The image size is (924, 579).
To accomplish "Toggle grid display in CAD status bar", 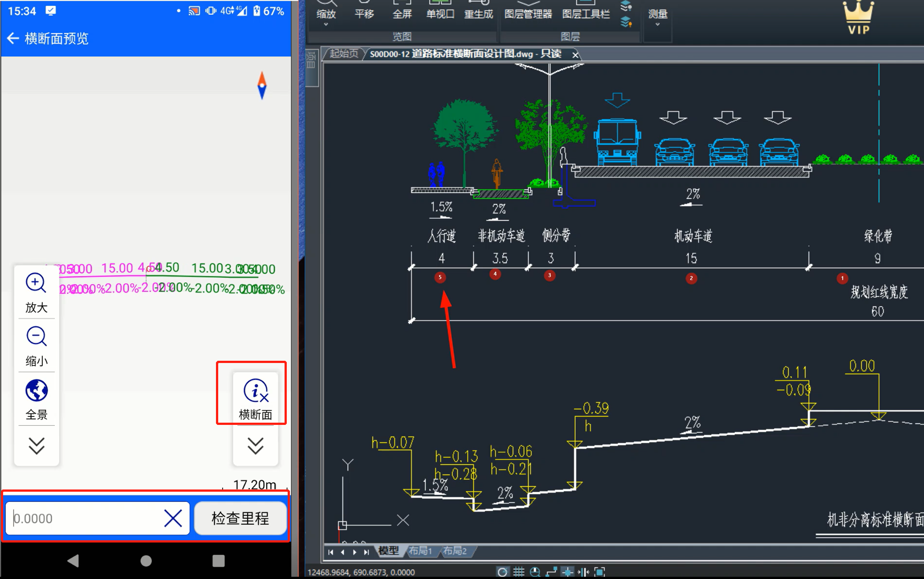I will tap(518, 572).
